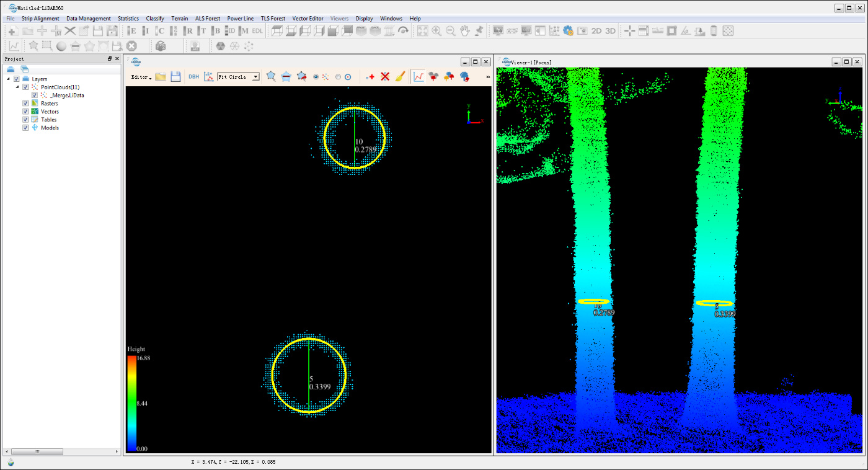This screenshot has height=470, width=868.
Task: Click the rotate view curved arrow icon
Action: coord(404,30)
